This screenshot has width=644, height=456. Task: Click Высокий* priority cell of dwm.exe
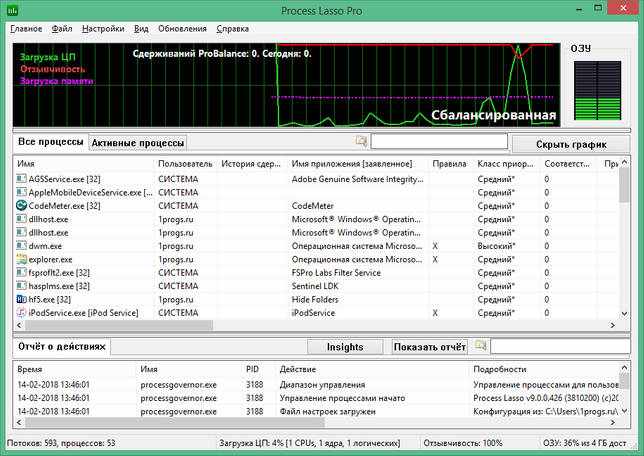(496, 246)
